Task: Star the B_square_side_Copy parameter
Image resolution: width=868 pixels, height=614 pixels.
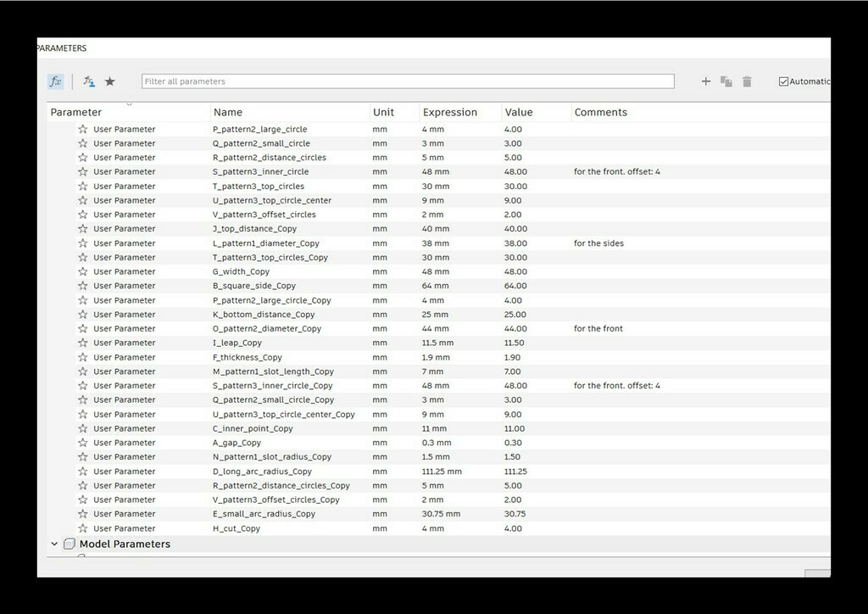Action: click(83, 286)
